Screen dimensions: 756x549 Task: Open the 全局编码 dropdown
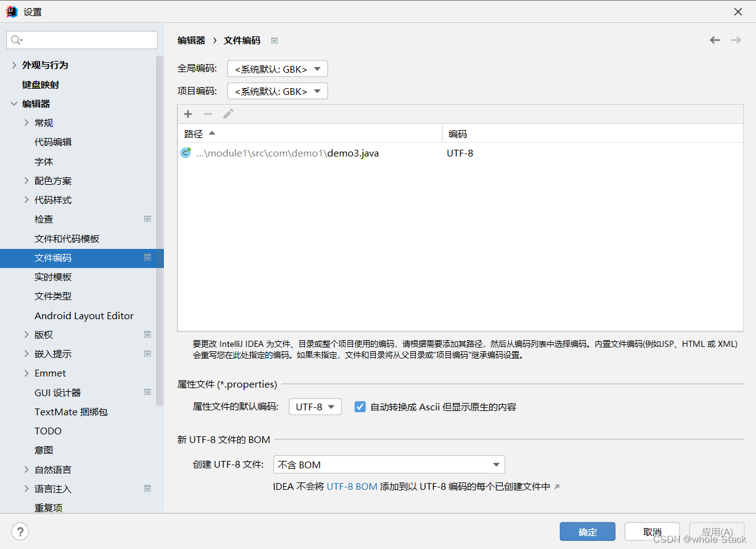tap(277, 69)
